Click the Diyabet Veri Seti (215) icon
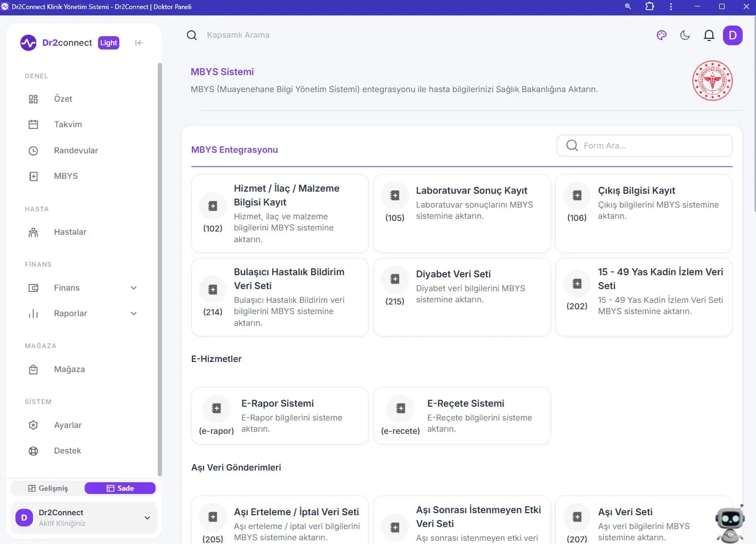 tap(395, 279)
